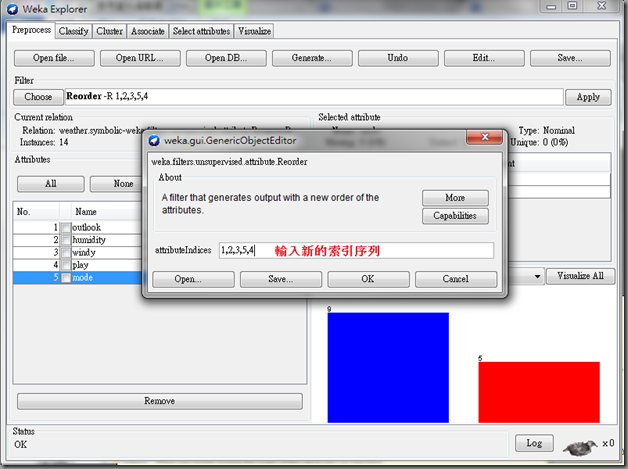The height and width of the screenshot is (469, 628).
Task: Open the Select attributes tab
Action: pyautogui.click(x=201, y=31)
